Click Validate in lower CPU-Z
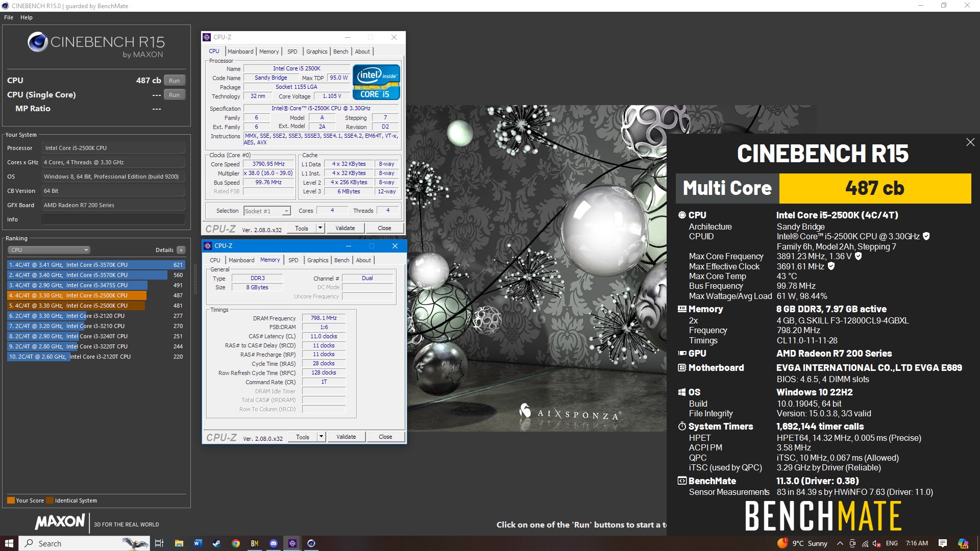The height and width of the screenshot is (551, 980). point(346,437)
